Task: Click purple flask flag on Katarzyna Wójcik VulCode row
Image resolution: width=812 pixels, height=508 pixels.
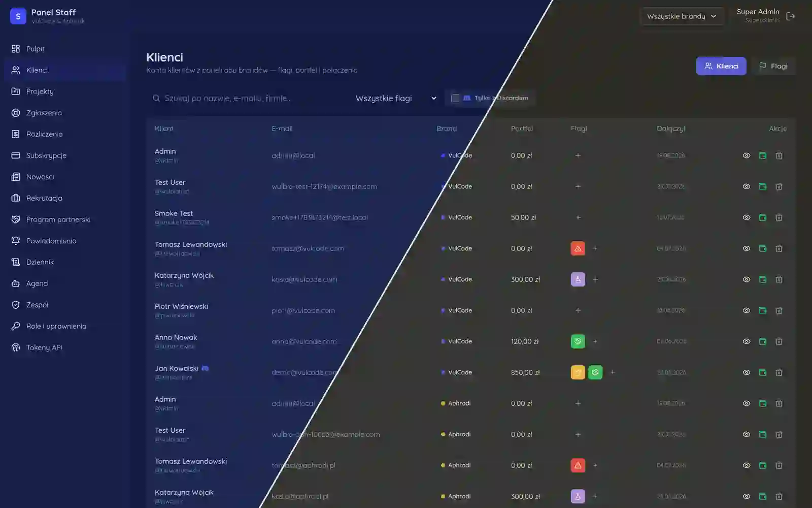Action: (x=578, y=279)
